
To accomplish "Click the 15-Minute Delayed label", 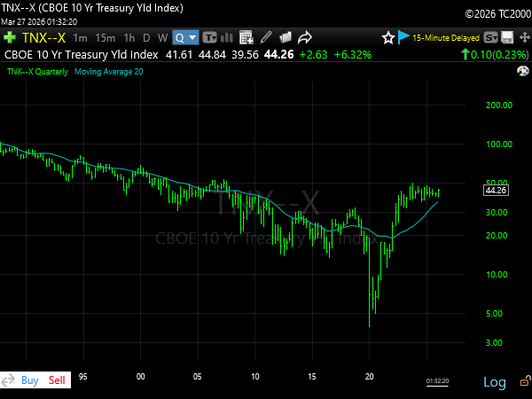I will click(446, 37).
